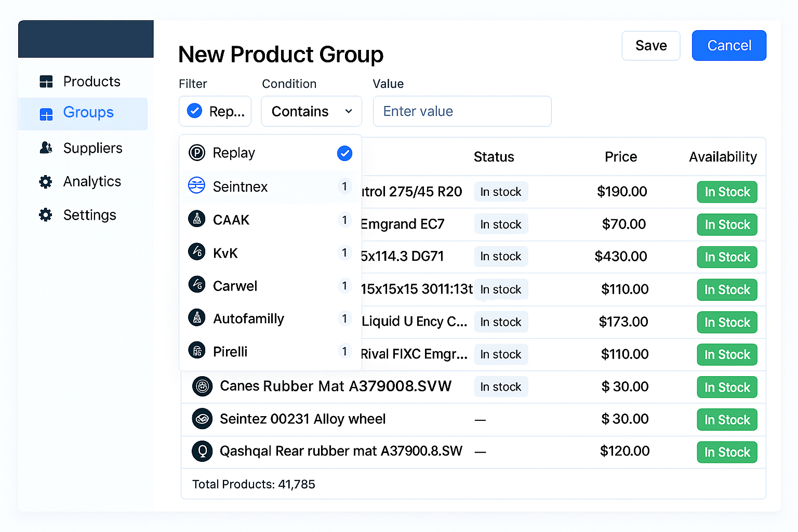This screenshot has height=532, width=798.
Task: Click the Seintnex brand logo icon
Action: tap(197, 185)
